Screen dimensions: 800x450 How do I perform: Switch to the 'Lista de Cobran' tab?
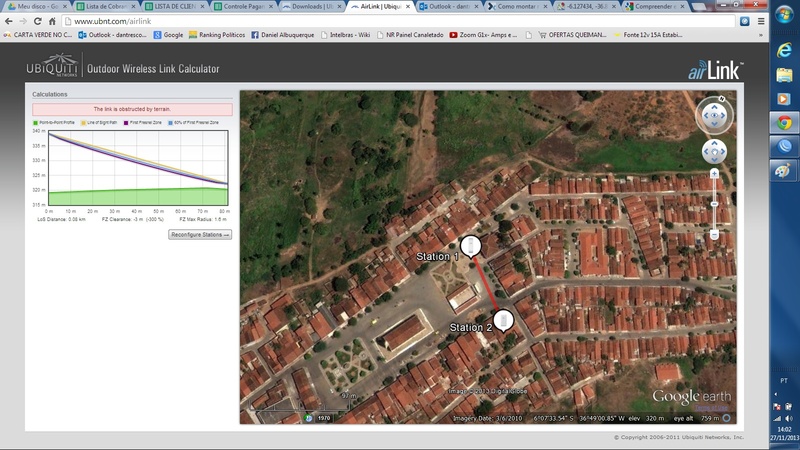106,7
